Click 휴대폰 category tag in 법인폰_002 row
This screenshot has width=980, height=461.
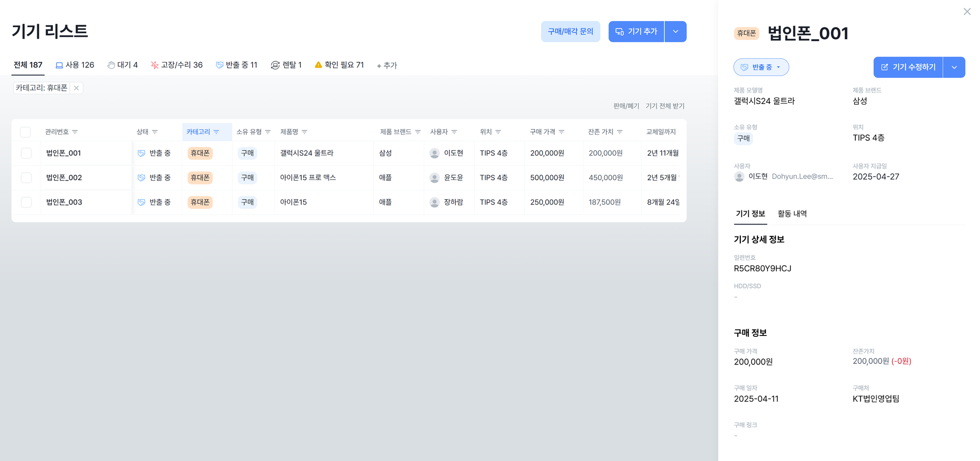200,178
